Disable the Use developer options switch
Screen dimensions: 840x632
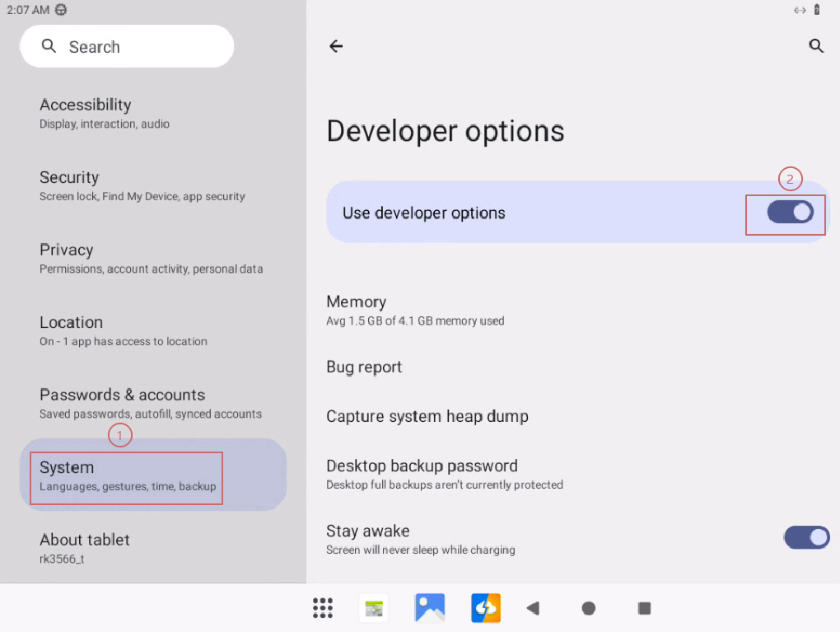click(790, 213)
